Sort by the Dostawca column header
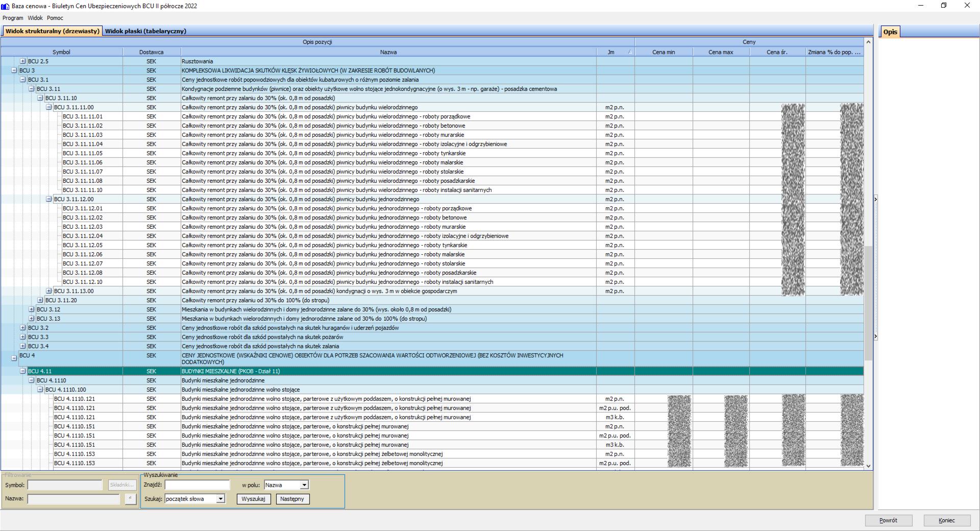Screen dimensions: 980x531 [x=152, y=52]
